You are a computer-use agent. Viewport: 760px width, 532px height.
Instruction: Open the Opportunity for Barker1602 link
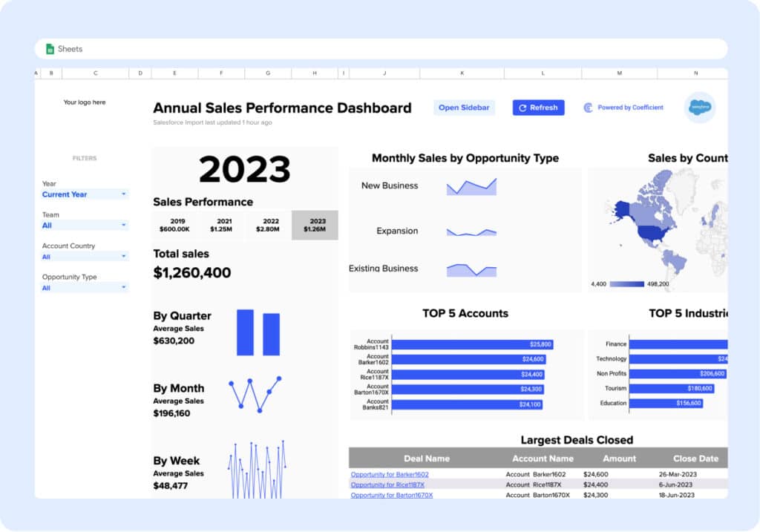click(x=390, y=474)
